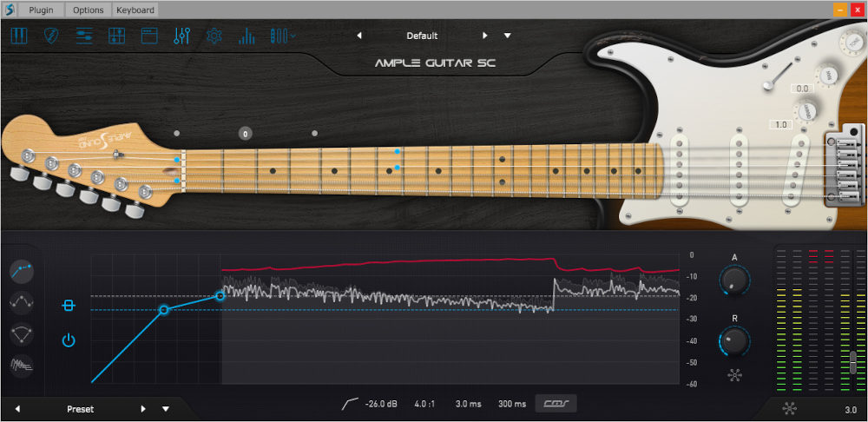Toggle the compressor link lock icon
Viewport: 868px width, 422px height.
tap(68, 305)
